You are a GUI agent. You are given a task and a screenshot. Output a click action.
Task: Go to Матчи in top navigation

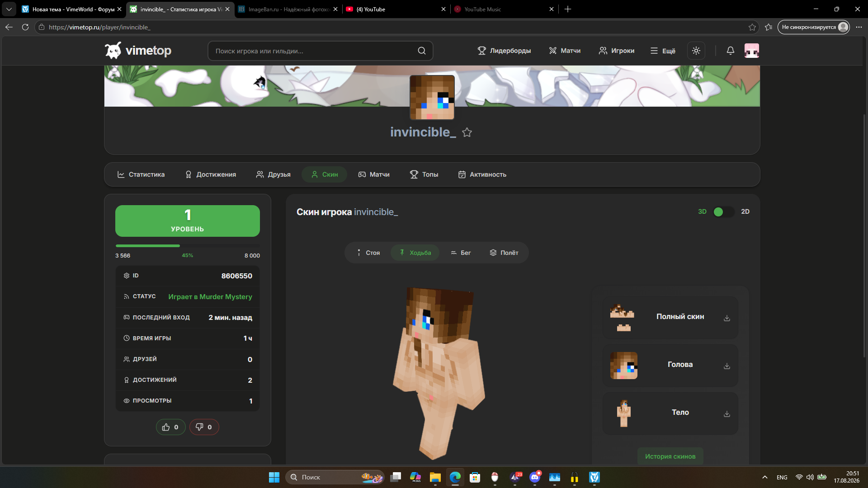click(565, 51)
